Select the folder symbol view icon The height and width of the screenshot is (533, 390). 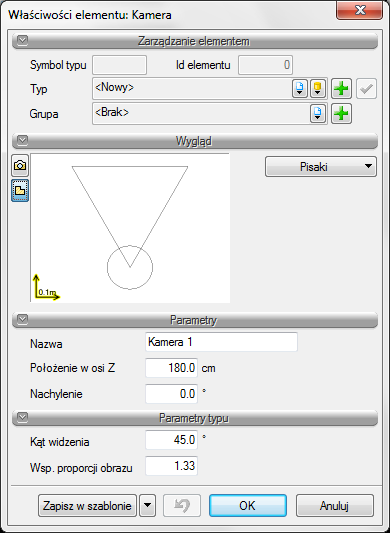click(20, 191)
